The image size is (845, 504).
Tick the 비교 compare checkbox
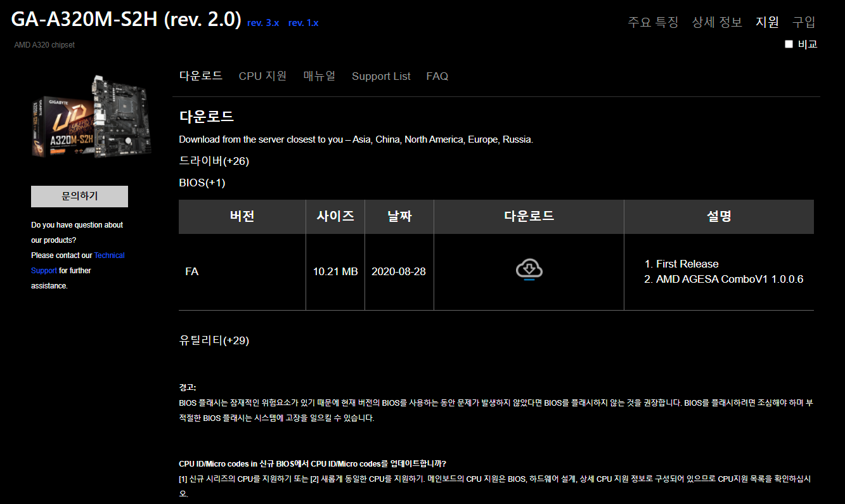[789, 44]
